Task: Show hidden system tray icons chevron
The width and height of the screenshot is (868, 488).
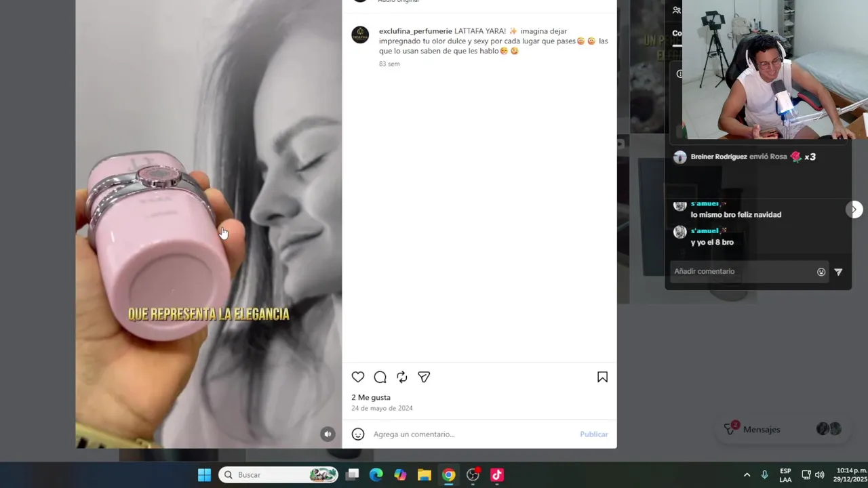Action: [x=747, y=474]
